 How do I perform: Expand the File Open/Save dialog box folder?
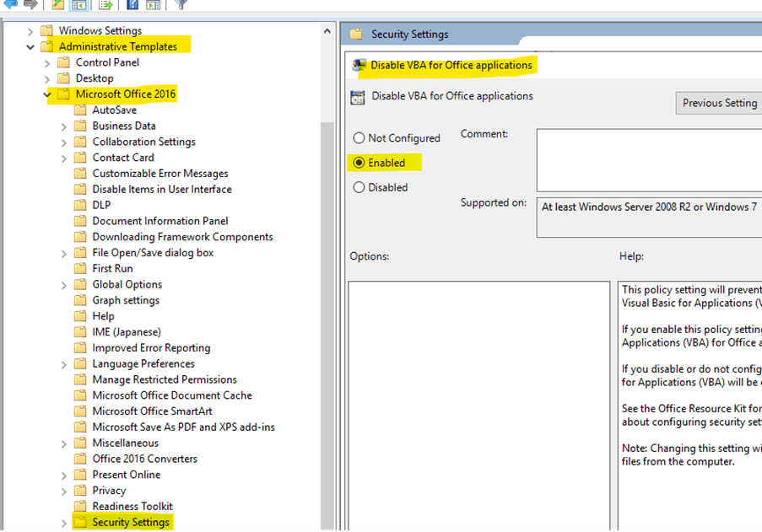[63, 254]
